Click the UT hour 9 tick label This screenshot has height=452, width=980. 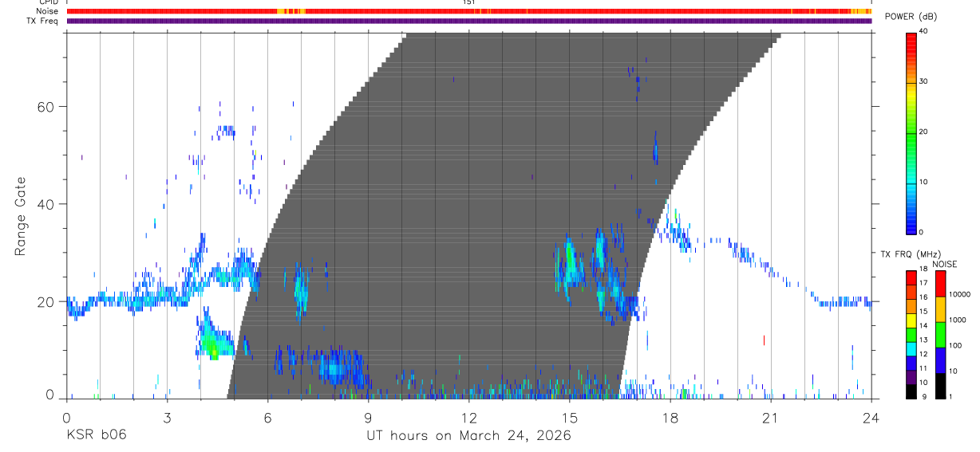368,417
